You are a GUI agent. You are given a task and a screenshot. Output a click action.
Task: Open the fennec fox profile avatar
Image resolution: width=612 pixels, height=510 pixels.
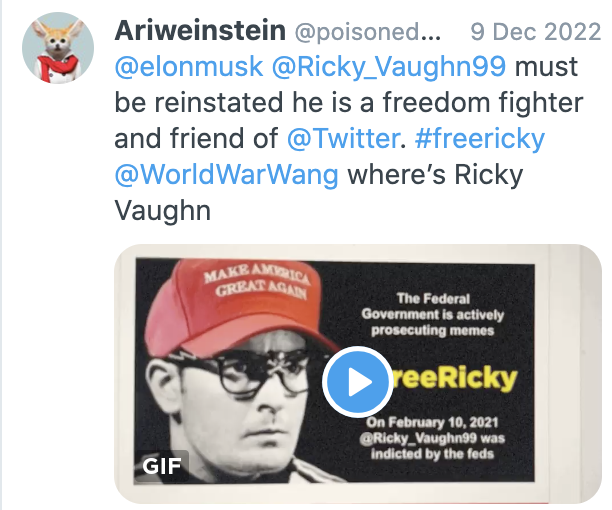(x=58, y=48)
